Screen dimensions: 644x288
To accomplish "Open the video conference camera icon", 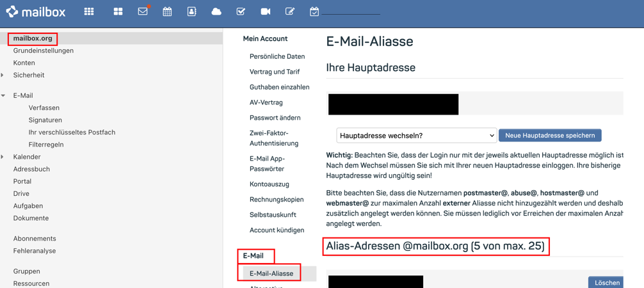I will [x=265, y=12].
